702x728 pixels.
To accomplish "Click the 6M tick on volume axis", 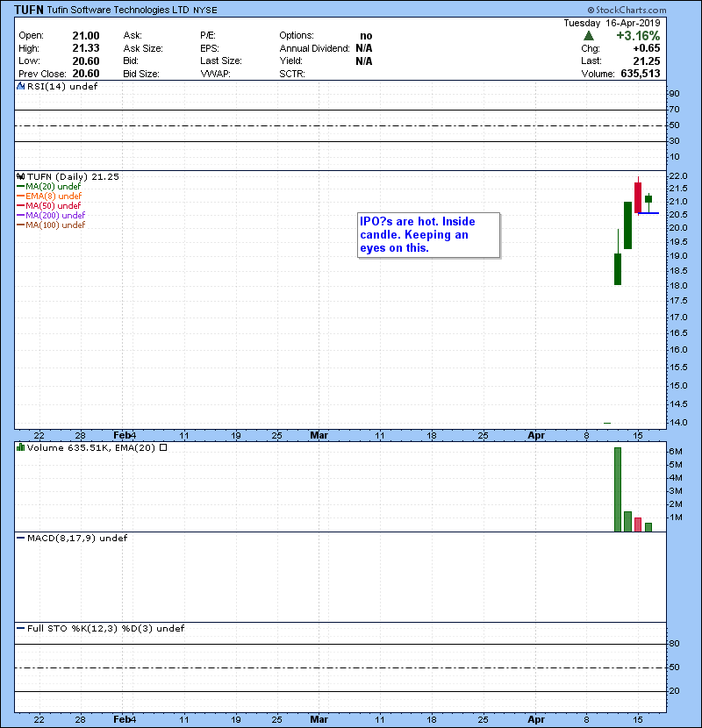I will 676,452.
